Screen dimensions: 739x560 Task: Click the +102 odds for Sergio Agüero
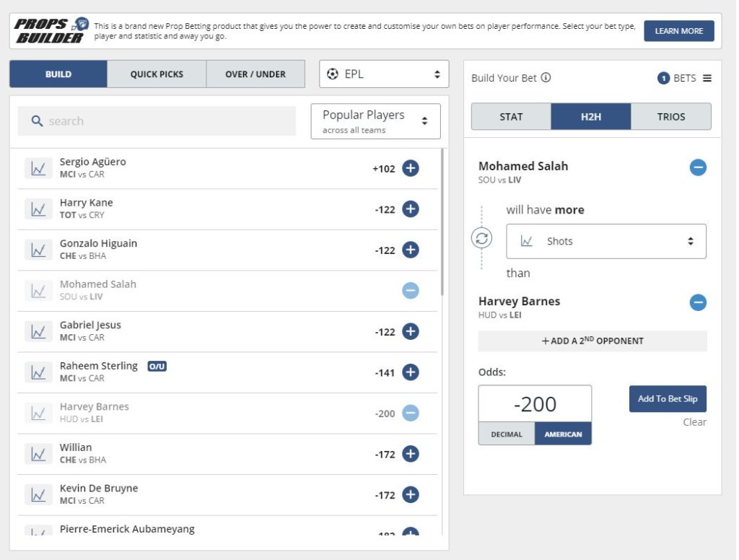coord(384,169)
